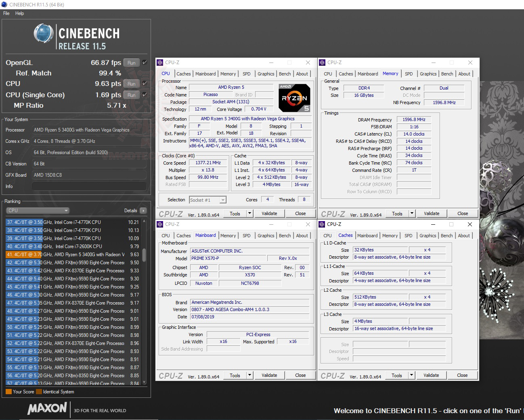
Task: Expand the Tools dropdown arrow in the Memory window
Action: tap(412, 213)
